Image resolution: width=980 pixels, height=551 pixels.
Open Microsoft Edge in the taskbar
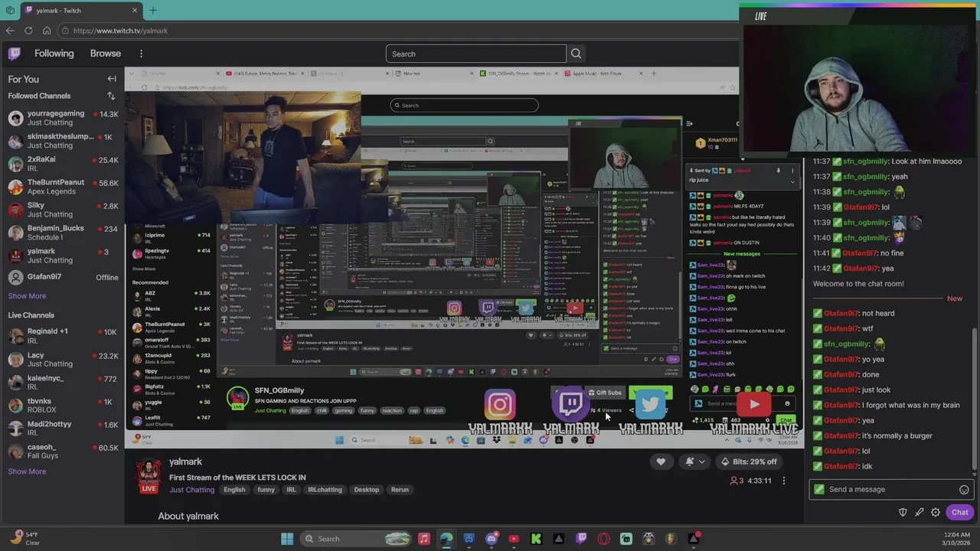(x=446, y=539)
